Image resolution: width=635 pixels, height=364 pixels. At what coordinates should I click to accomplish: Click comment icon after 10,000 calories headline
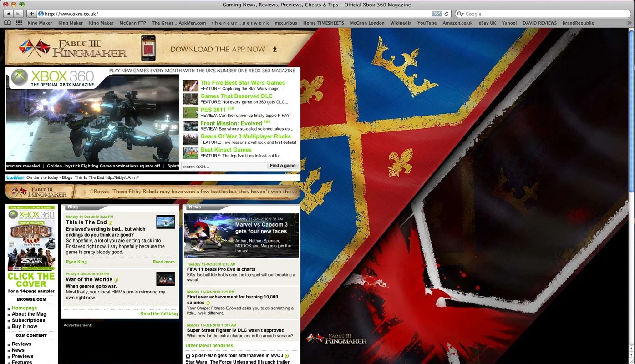(208, 303)
